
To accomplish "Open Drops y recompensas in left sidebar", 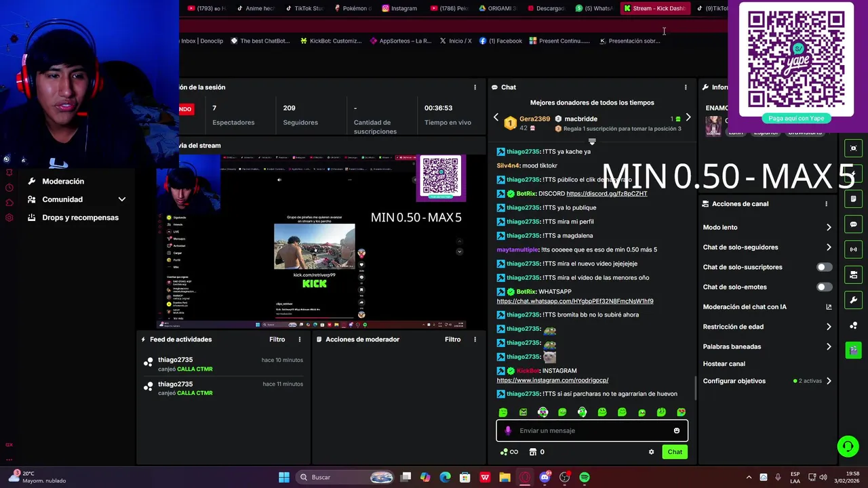I will pos(80,218).
